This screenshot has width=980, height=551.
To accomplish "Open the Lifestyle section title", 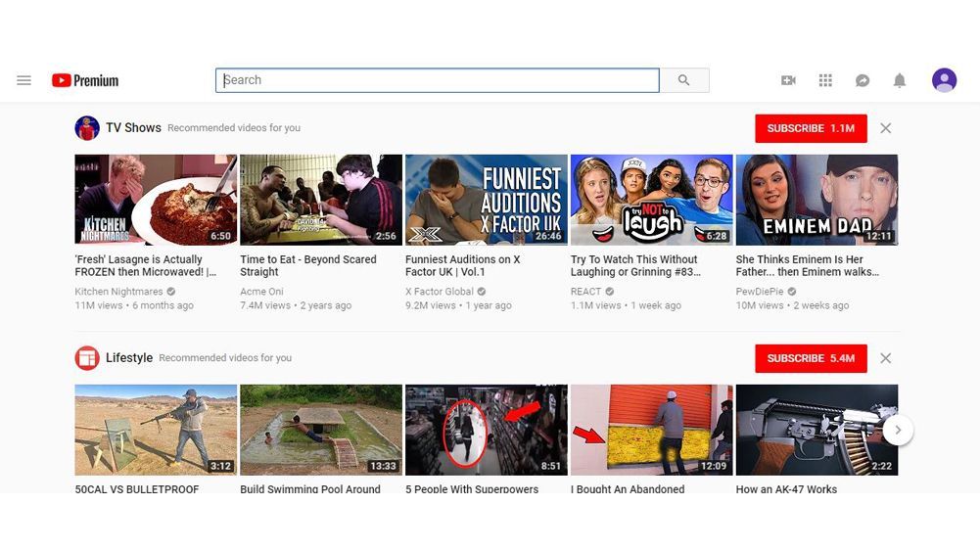I will tap(129, 357).
